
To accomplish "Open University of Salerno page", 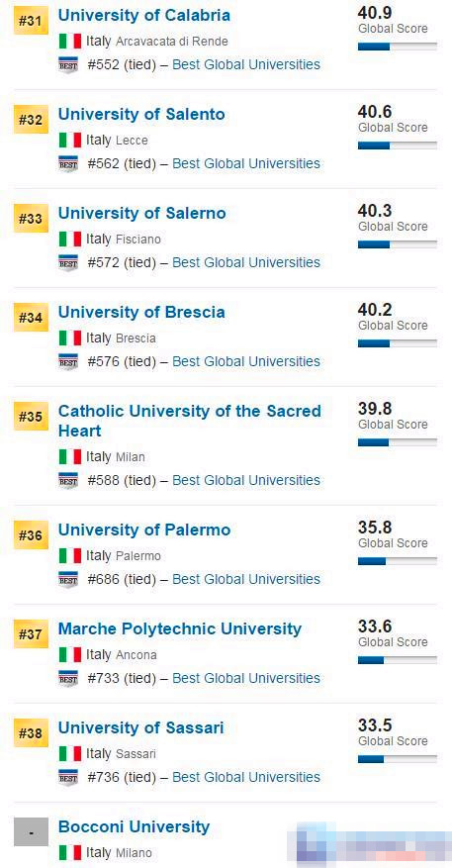I will click(x=141, y=213).
